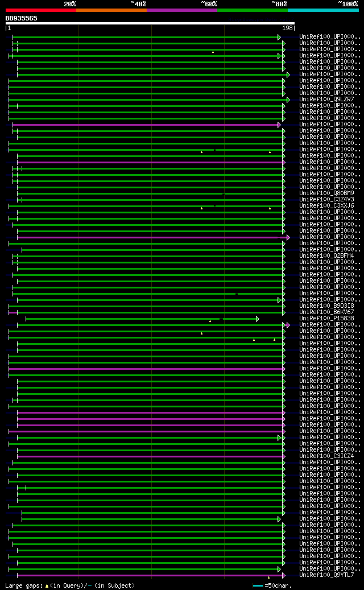Click the green alignment bar for Q9LZR7
Image resolution: width=364 pixels, height=590 pixels.
tap(148, 100)
